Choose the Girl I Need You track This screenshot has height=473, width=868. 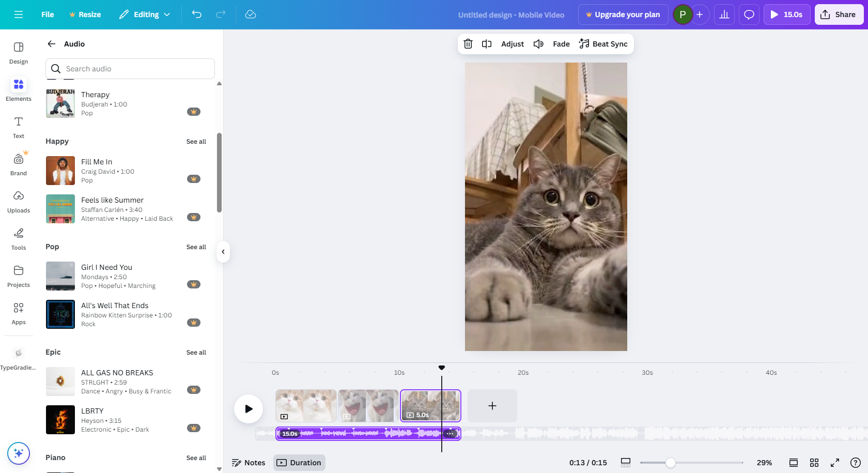click(x=126, y=276)
